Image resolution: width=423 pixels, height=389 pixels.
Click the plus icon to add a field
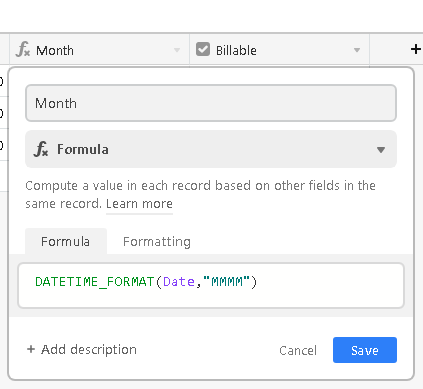(415, 49)
